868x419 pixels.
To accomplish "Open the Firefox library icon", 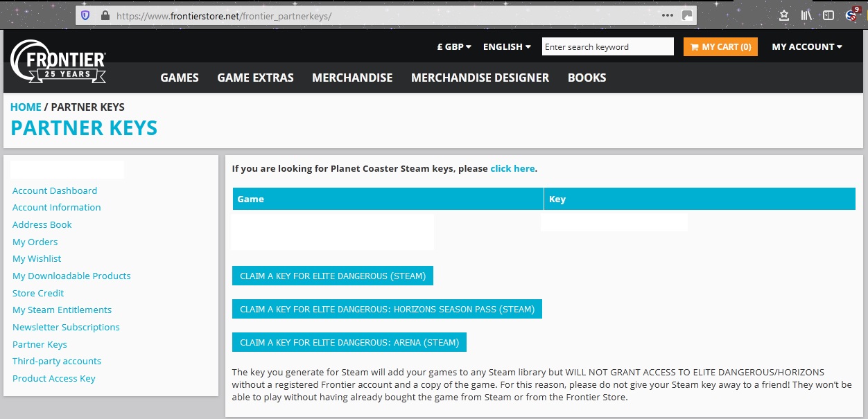I will pos(806,15).
